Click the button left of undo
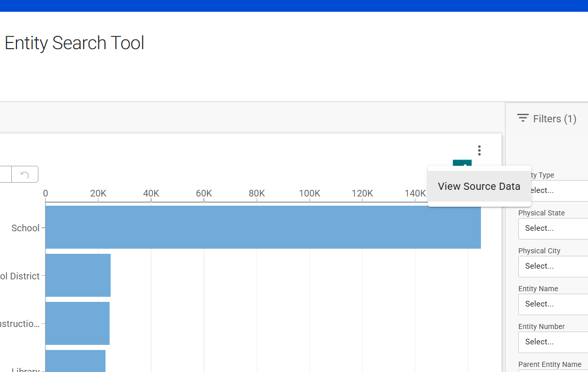 [5, 174]
